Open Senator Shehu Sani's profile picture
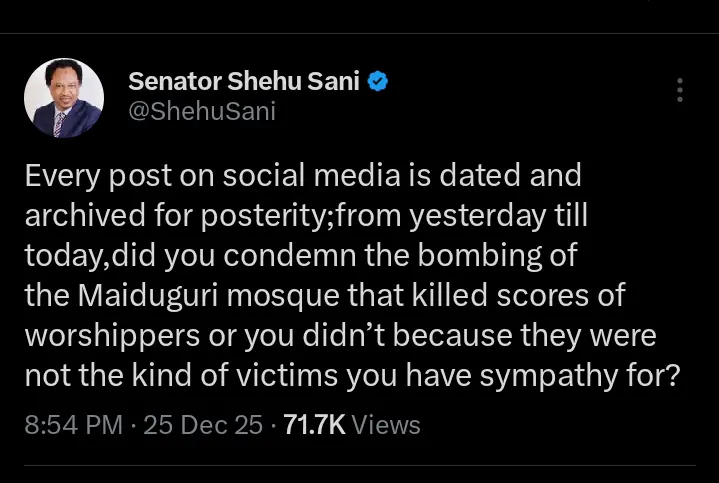Image resolution: width=719 pixels, height=483 pixels. (63, 97)
